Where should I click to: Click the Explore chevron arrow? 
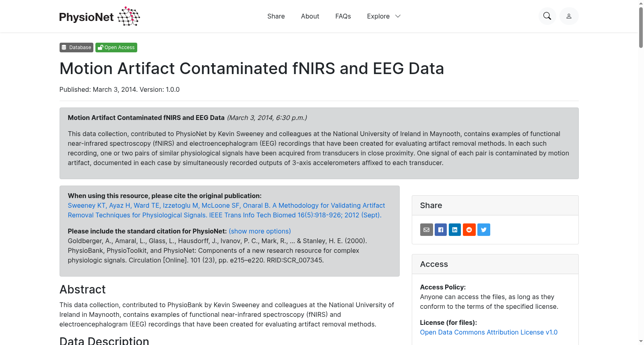[x=398, y=16]
